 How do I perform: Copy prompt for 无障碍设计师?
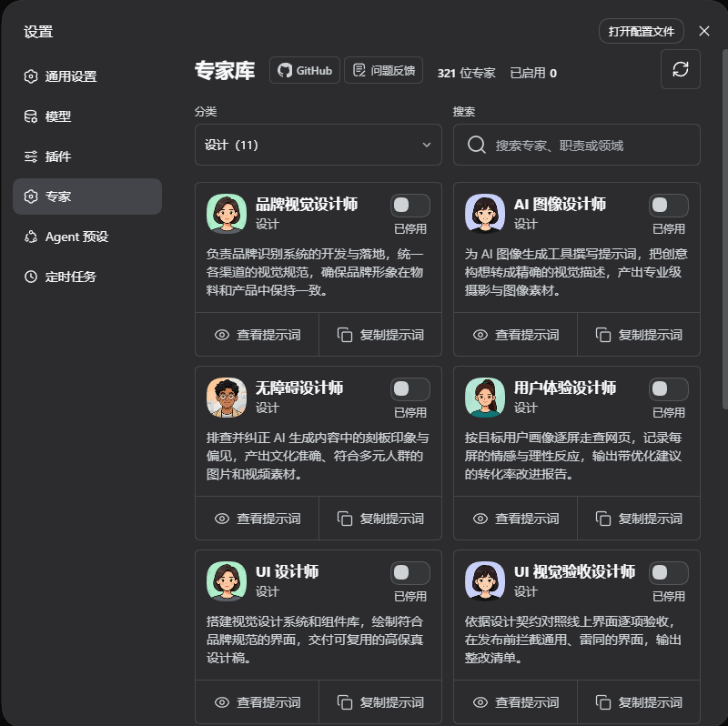coord(380,519)
